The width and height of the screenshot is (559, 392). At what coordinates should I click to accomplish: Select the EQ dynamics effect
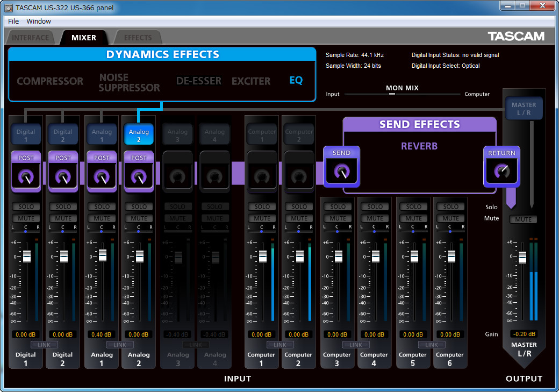296,80
